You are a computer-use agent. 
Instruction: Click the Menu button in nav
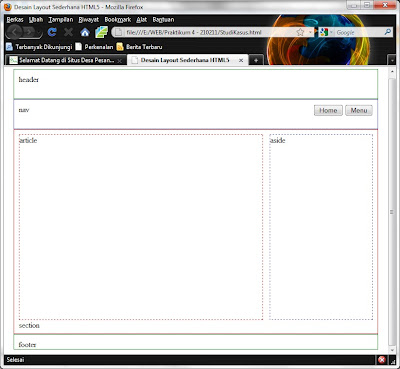click(x=359, y=110)
